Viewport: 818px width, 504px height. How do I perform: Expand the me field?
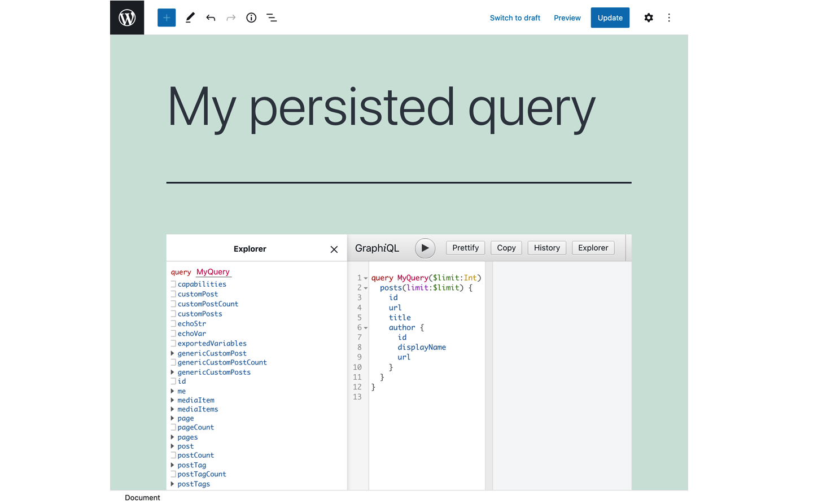172,391
